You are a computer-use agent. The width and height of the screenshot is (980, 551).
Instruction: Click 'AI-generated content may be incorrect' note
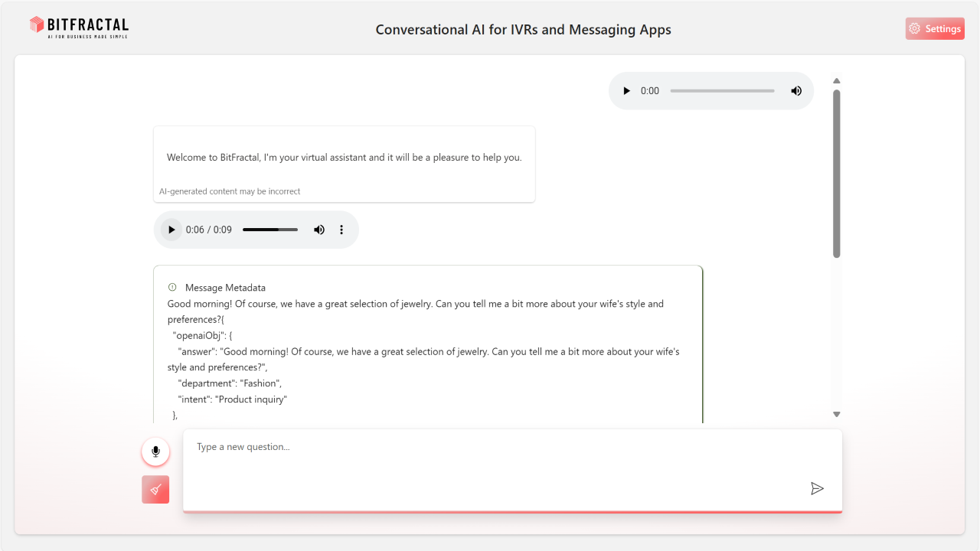point(230,191)
